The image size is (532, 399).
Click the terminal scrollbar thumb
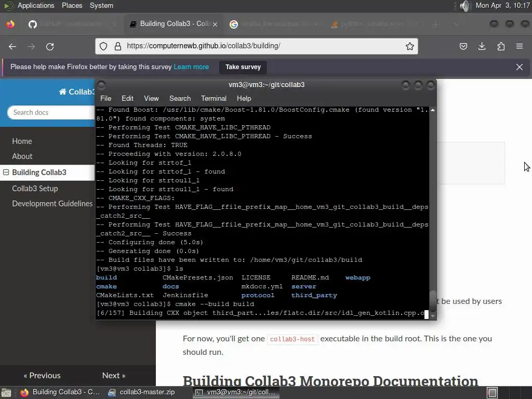pos(433,301)
